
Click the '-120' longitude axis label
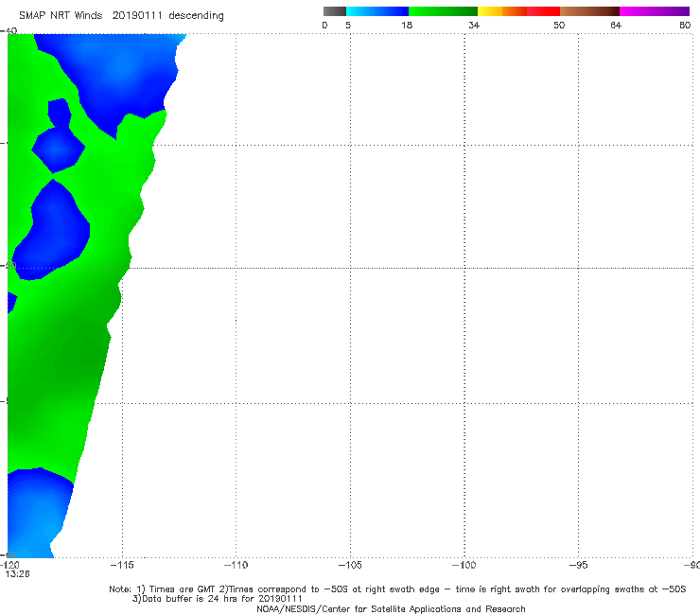pyautogui.click(x=9, y=565)
